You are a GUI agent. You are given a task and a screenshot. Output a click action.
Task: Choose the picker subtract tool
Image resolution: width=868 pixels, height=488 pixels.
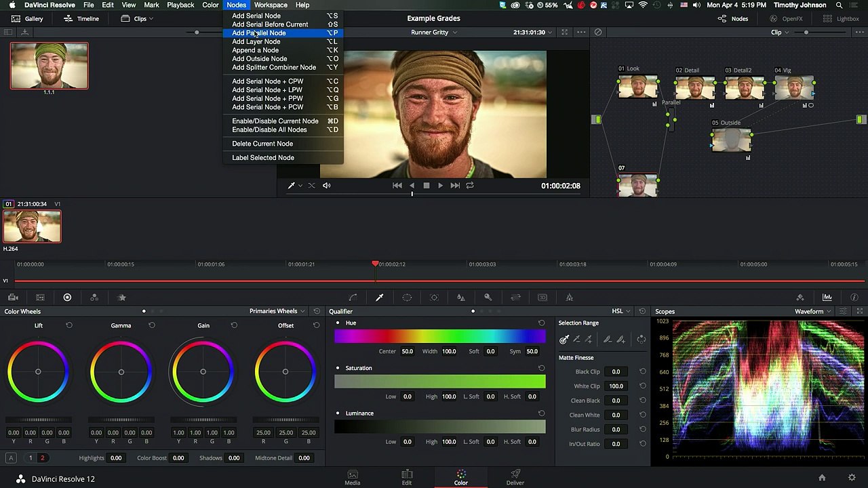(x=577, y=339)
